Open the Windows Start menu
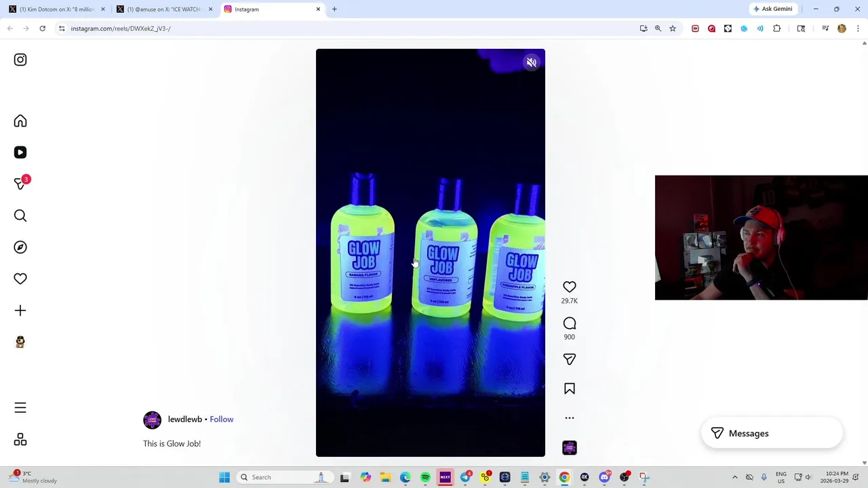 pos(224,477)
